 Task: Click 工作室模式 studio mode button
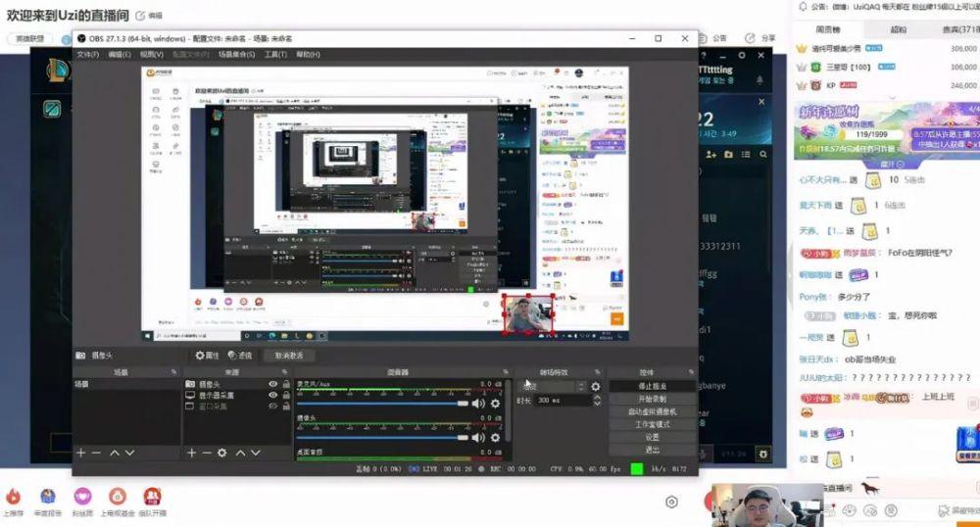[x=652, y=424]
